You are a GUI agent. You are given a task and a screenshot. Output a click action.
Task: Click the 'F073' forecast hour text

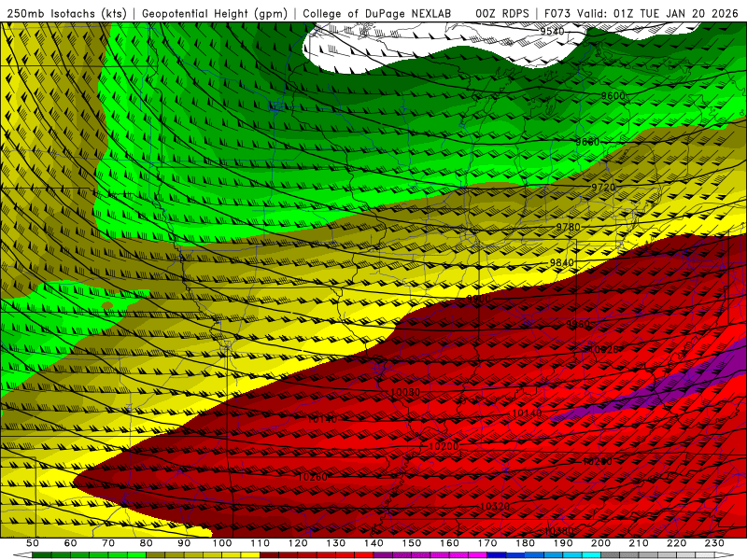[x=557, y=14]
